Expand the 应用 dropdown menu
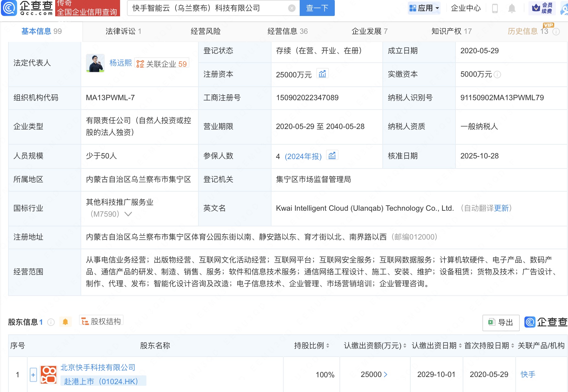Screen dimensions: 568x392 tap(424, 8)
